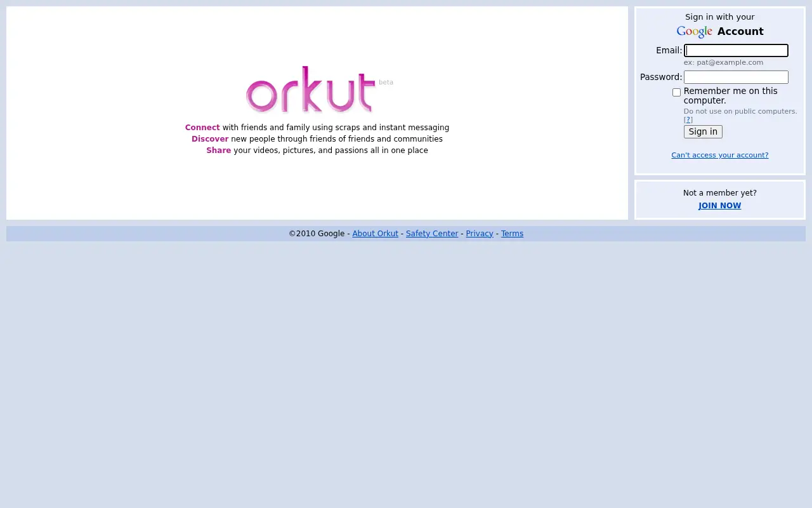This screenshot has width=812, height=508.
Task: Click the orkut logo
Action: pyautogui.click(x=311, y=89)
